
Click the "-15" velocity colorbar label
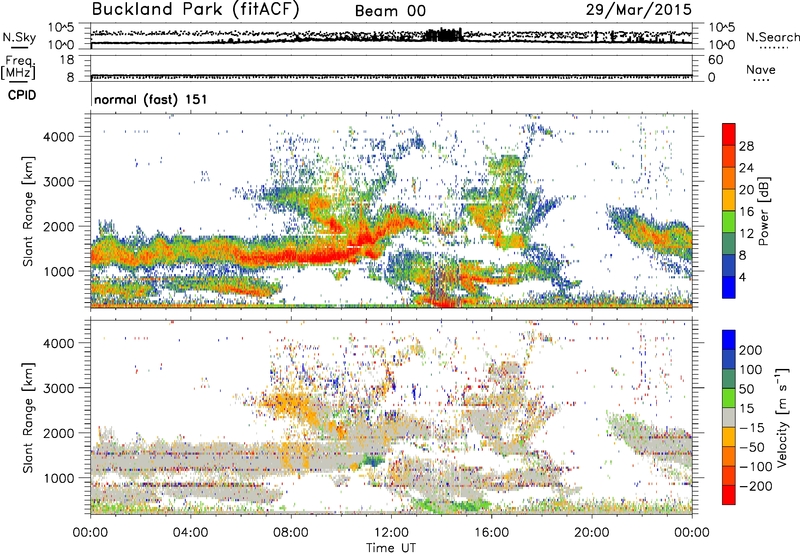coord(751,428)
